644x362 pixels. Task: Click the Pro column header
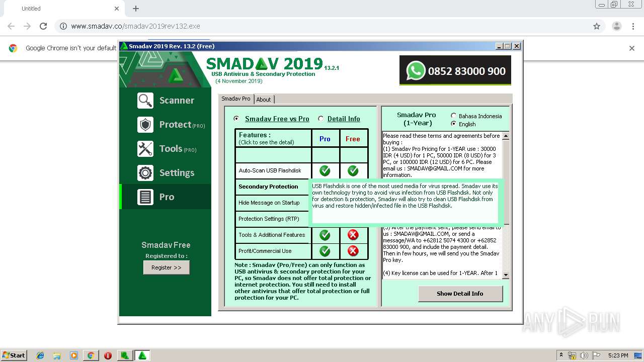325,139
